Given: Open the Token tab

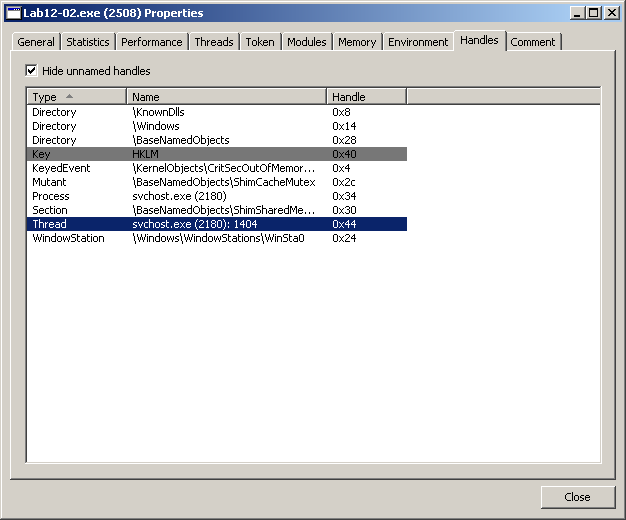Looking at the screenshot, I should tap(260, 42).
